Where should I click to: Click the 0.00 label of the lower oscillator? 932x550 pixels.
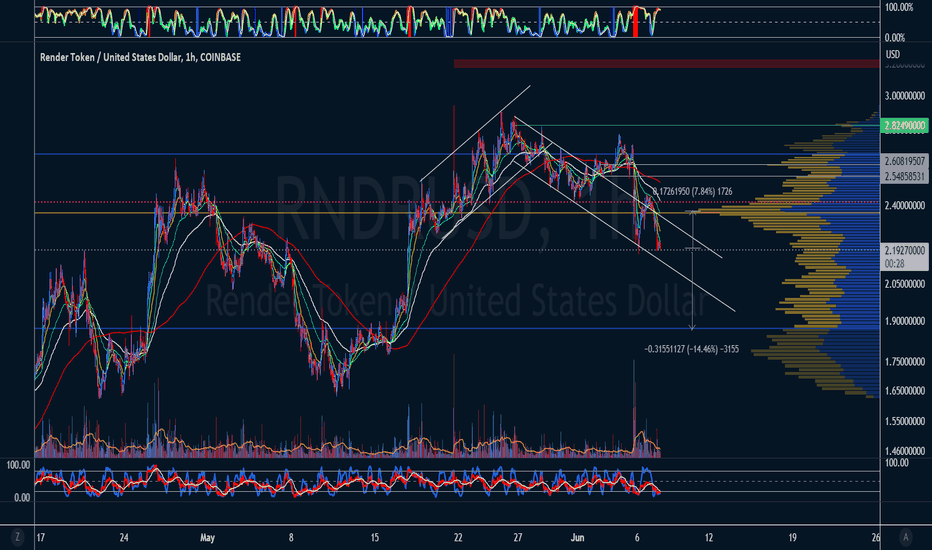pos(22,498)
